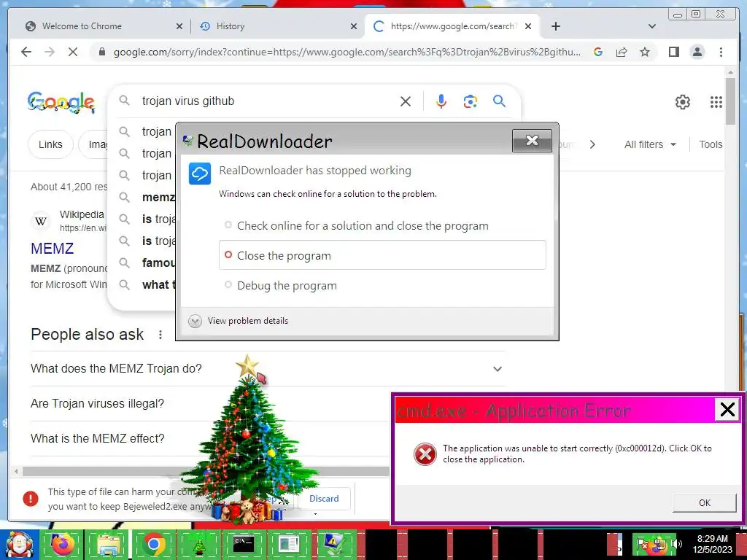Screen dimensions: 747x560
Task: Run the search with the blue magnifier
Action: pos(499,101)
